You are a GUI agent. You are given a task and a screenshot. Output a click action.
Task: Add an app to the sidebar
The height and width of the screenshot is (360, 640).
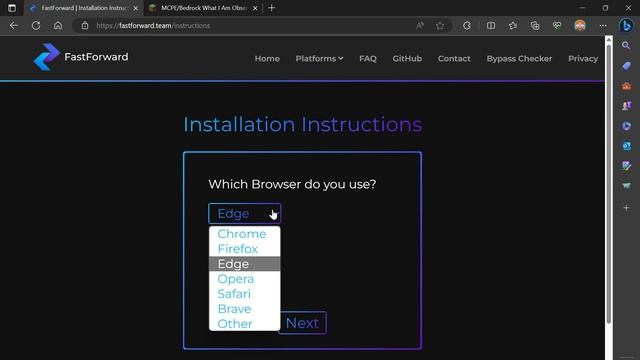coord(626,208)
